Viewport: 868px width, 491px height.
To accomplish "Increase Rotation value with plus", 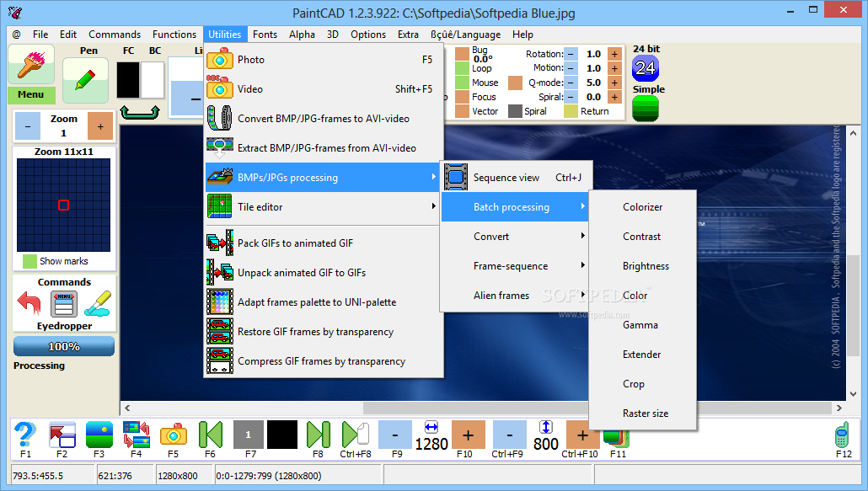I will (614, 54).
